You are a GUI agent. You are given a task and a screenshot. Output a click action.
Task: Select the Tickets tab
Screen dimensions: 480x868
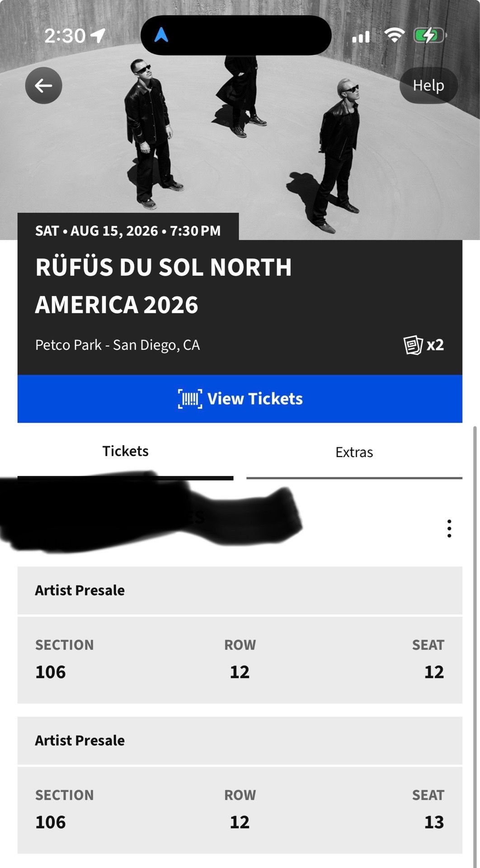pos(126,452)
